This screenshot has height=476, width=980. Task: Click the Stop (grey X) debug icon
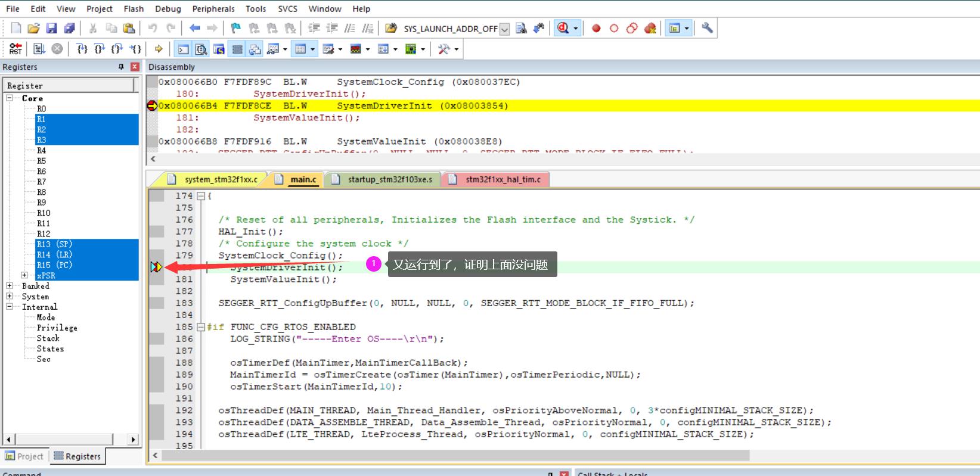coord(57,49)
